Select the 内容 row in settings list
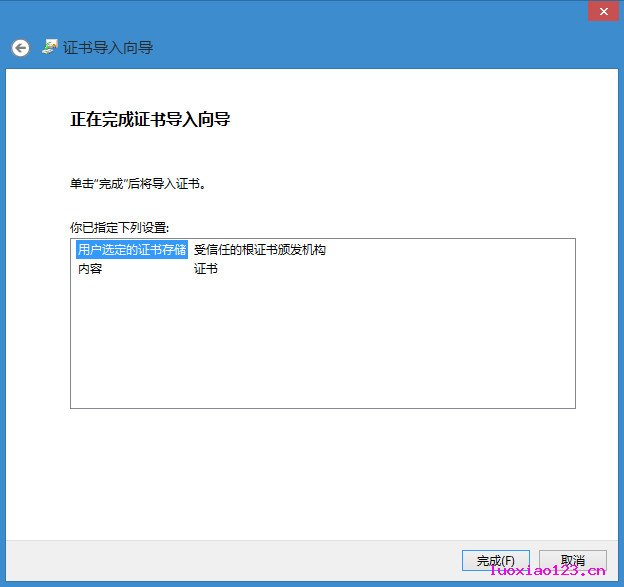 coord(90,269)
